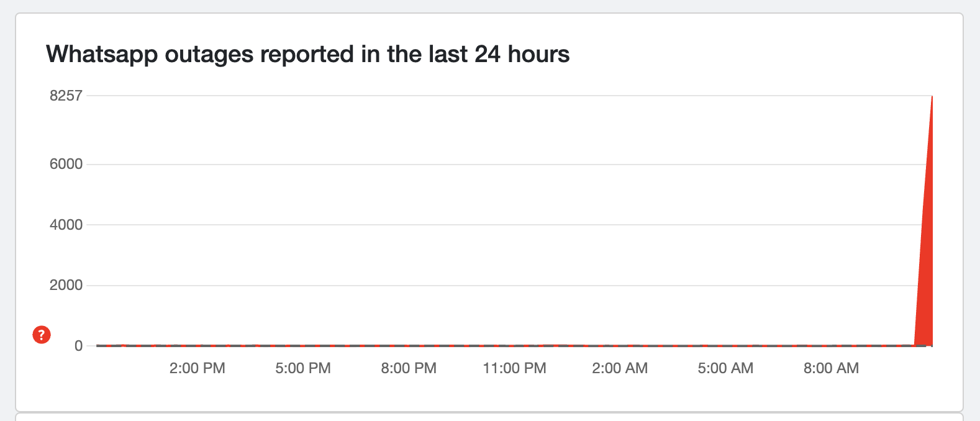Screen dimensions: 980x421
Task: Select the 5:00 AM time label
Action: coord(725,368)
